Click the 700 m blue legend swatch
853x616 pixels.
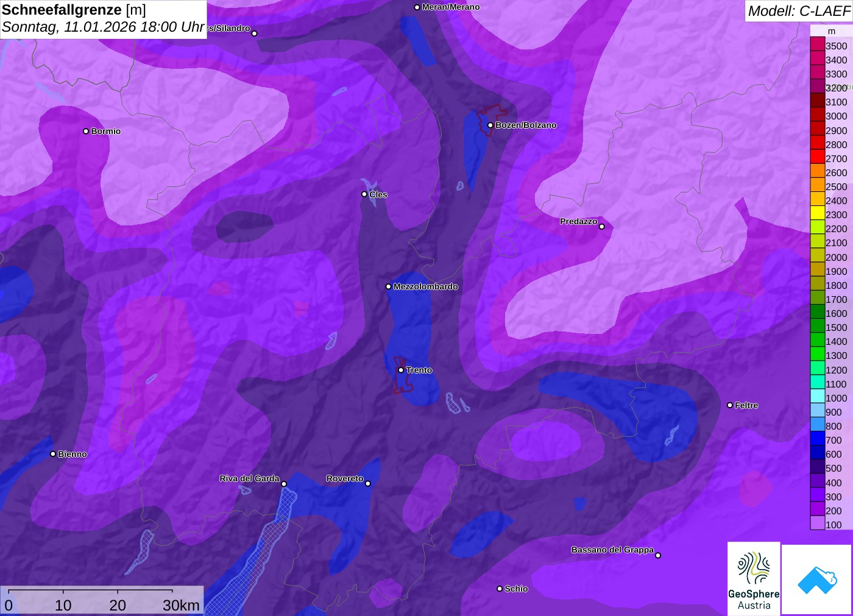pyautogui.click(x=818, y=438)
